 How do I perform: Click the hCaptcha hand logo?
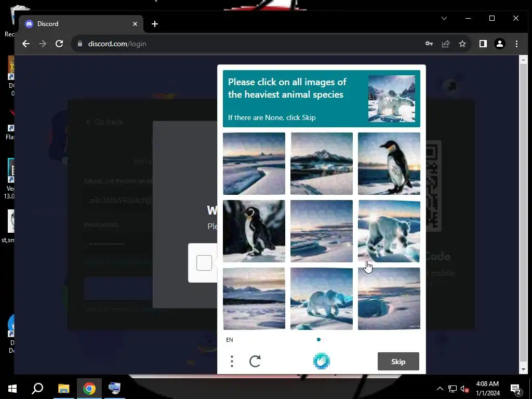tap(321, 361)
